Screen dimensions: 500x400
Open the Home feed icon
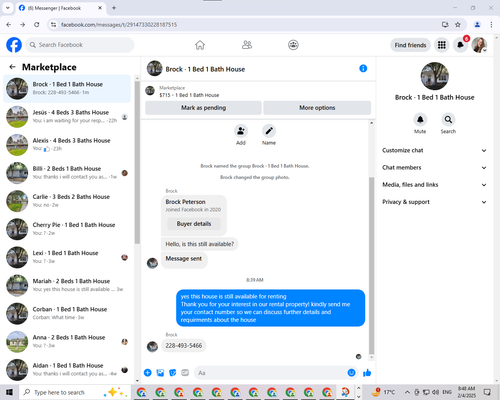tap(200, 45)
